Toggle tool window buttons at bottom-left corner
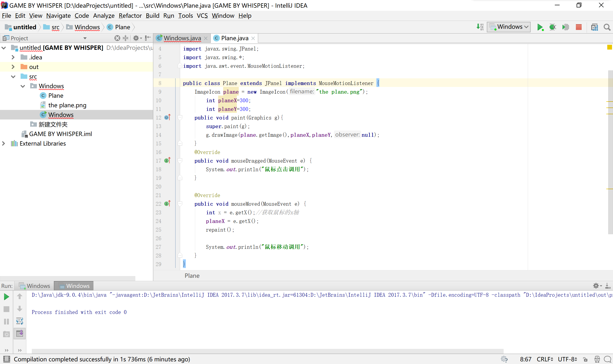The image size is (613, 364). [x=7, y=359]
